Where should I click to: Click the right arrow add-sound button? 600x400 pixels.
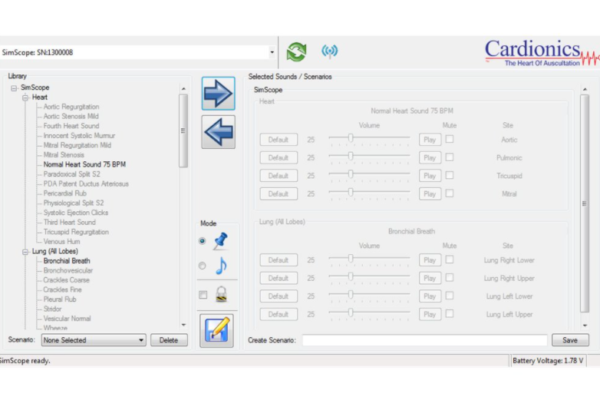tap(218, 93)
